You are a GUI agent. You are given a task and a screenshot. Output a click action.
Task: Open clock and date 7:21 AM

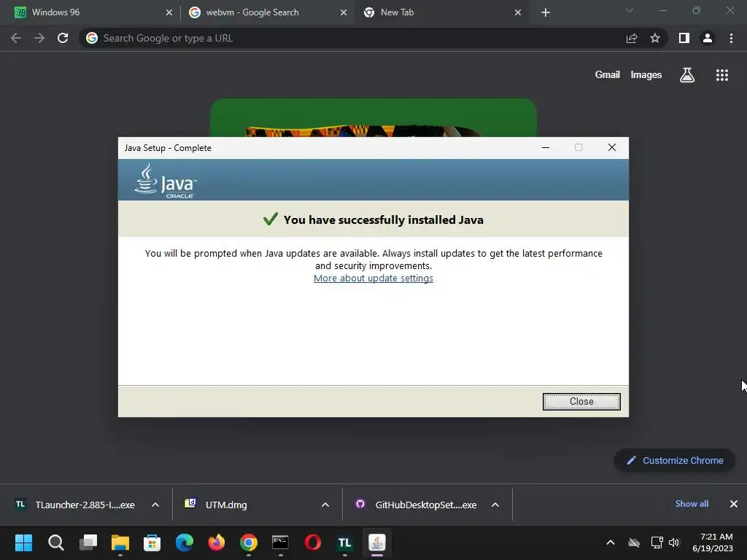(713, 542)
